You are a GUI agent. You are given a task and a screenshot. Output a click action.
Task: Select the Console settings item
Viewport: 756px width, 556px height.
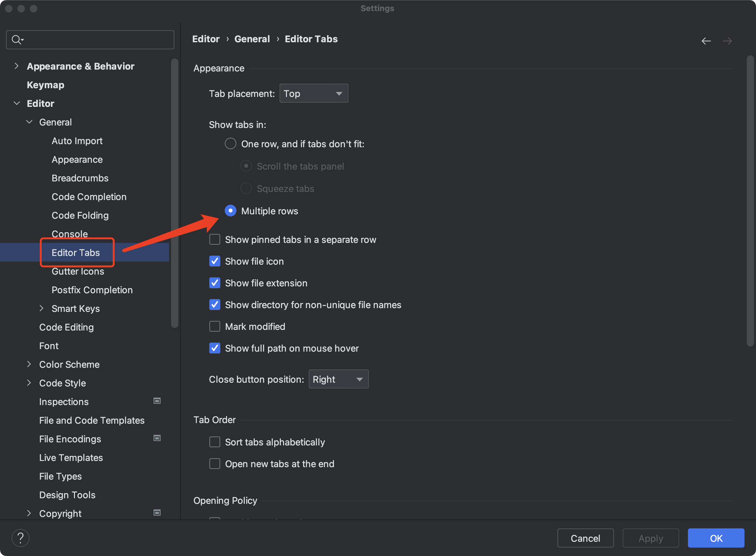point(70,233)
